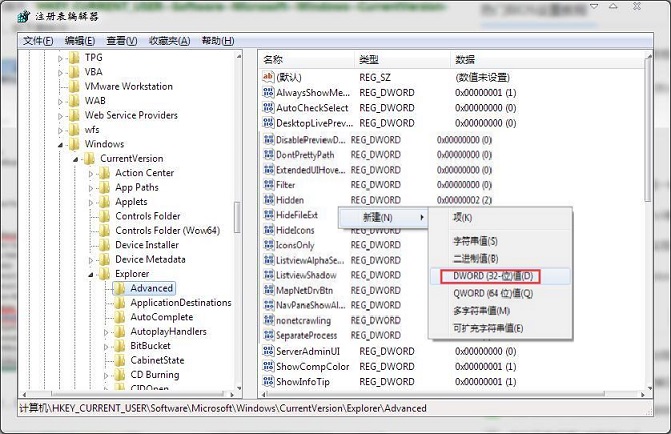This screenshot has height=434, width=671.
Task: Expand the Device Metadata node
Action: point(91,261)
